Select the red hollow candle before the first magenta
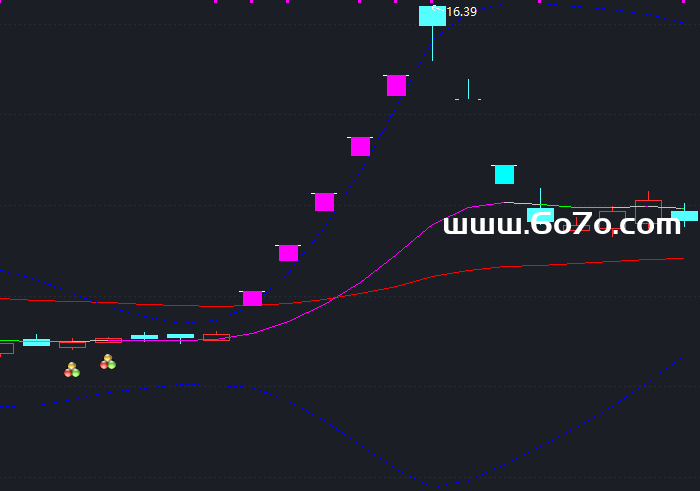 coord(216,338)
